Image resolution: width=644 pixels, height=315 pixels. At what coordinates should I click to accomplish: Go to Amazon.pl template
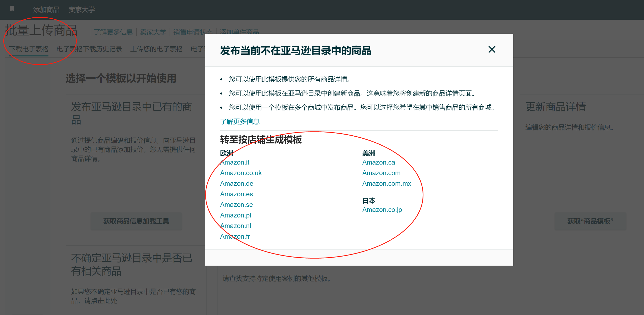click(x=235, y=215)
